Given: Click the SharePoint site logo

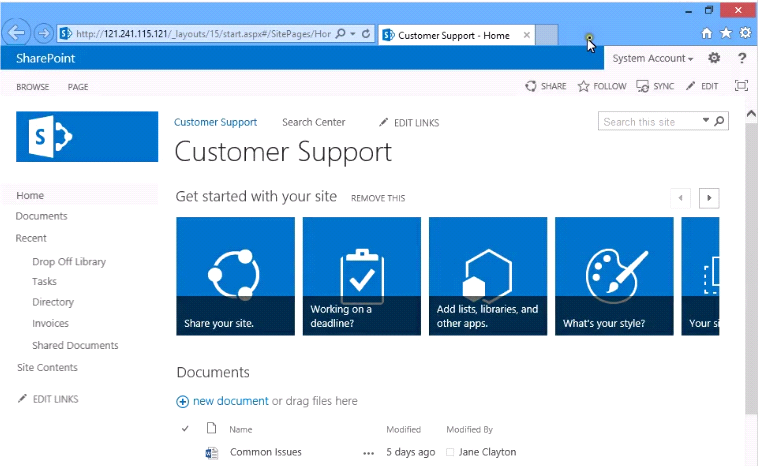Looking at the screenshot, I should coord(87,136).
